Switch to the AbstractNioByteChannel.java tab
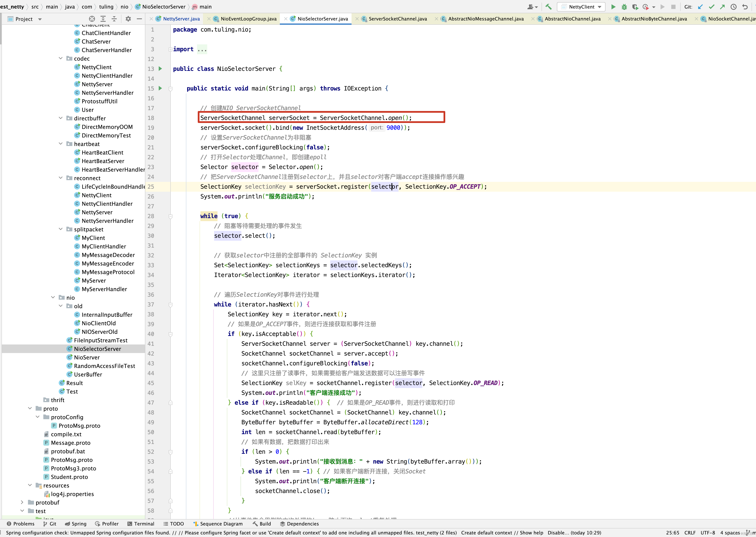 (654, 19)
